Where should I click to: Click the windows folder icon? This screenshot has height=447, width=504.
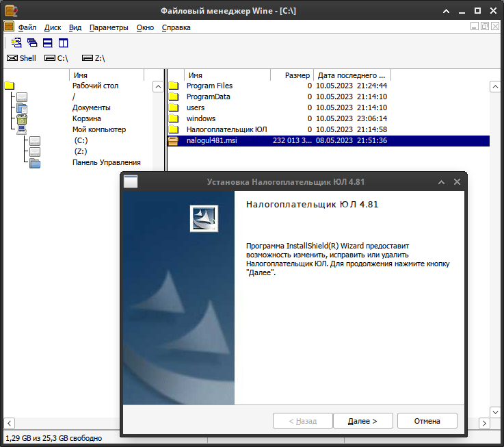pos(174,118)
